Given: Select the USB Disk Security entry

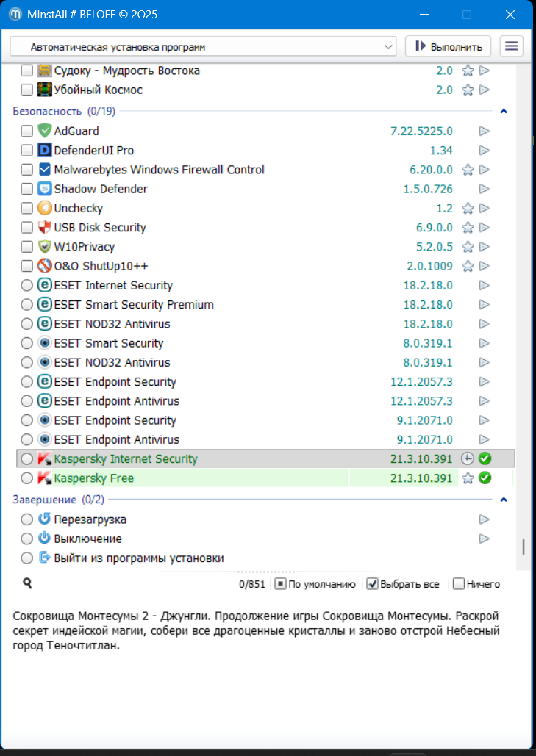Looking at the screenshot, I should click(x=100, y=228).
